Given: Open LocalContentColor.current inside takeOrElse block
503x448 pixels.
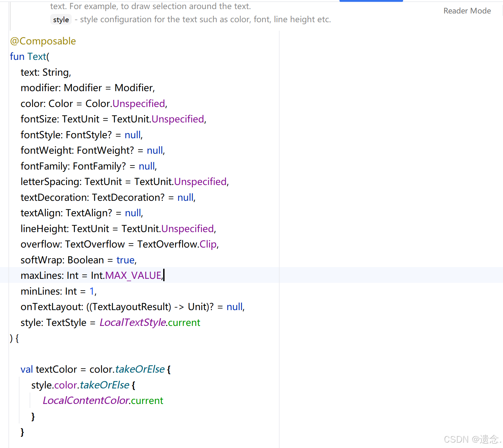Looking at the screenshot, I should (103, 400).
